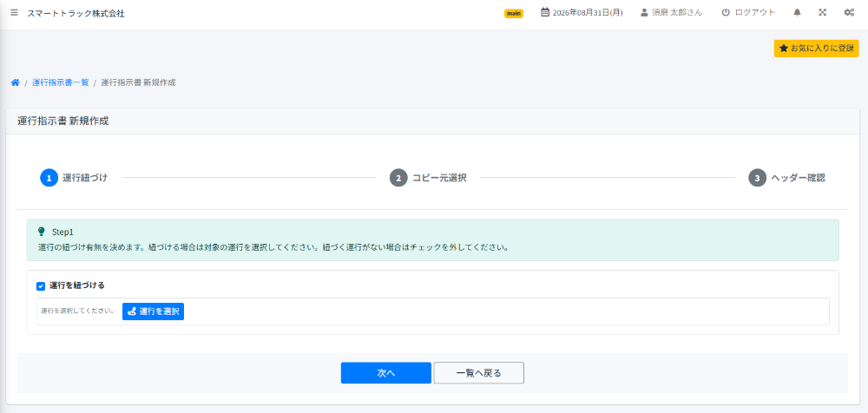Open the hamburger sidebar menu
868x413 pixels.
15,13
